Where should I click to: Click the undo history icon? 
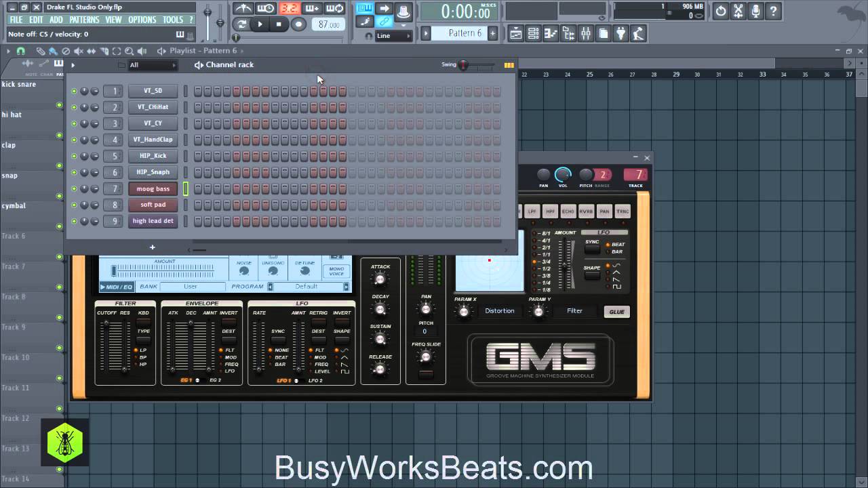[720, 11]
